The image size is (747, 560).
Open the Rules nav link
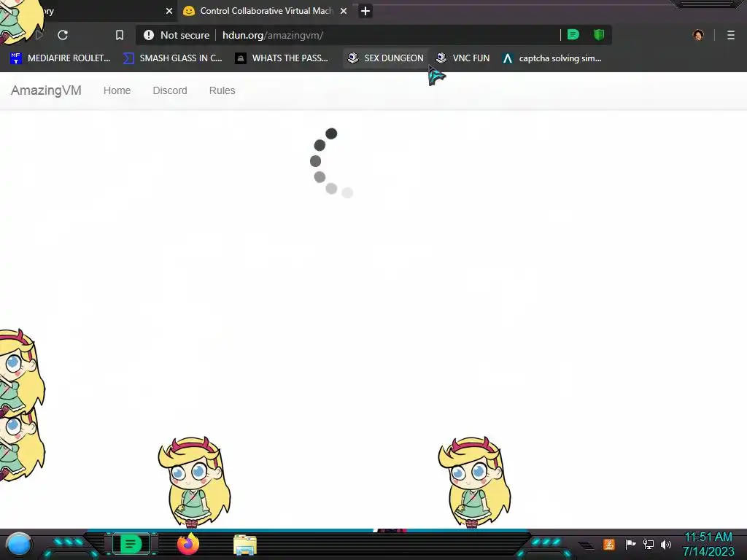point(222,90)
